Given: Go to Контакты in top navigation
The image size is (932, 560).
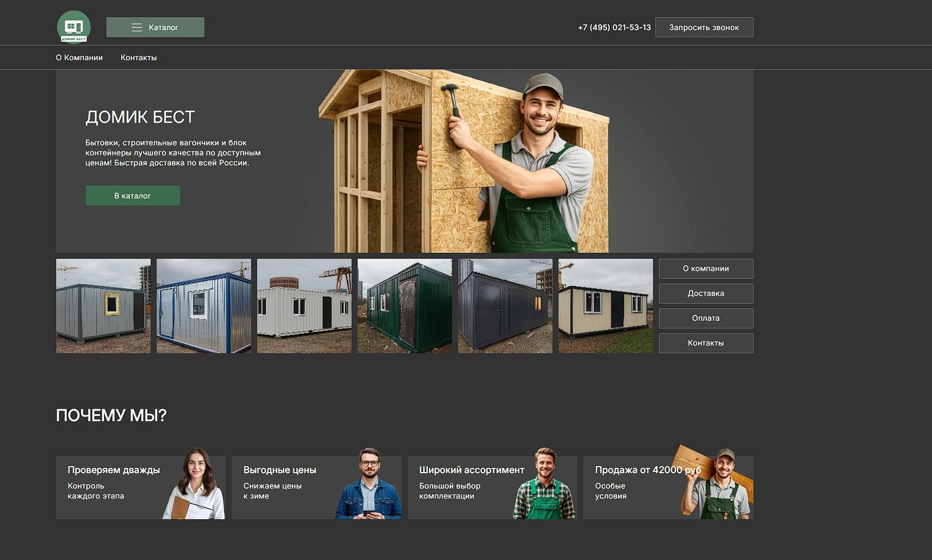Looking at the screenshot, I should pos(138,57).
